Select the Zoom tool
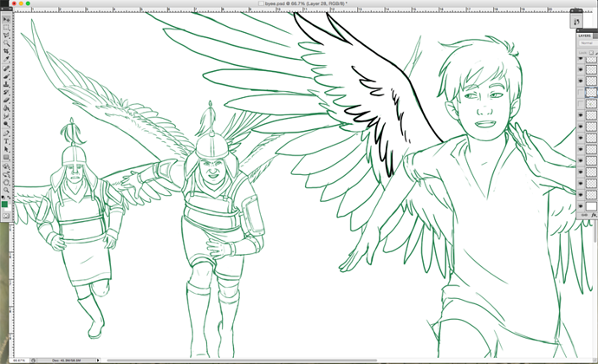Screen dimensions: 598x364 [x=6, y=191]
